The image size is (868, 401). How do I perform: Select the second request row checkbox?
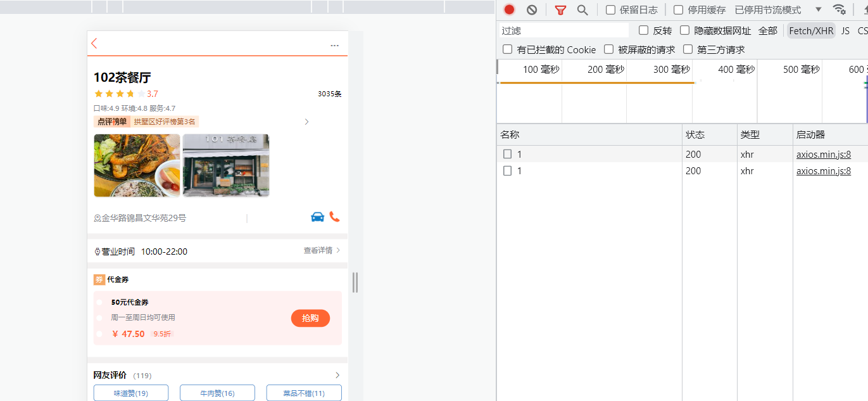coord(507,170)
